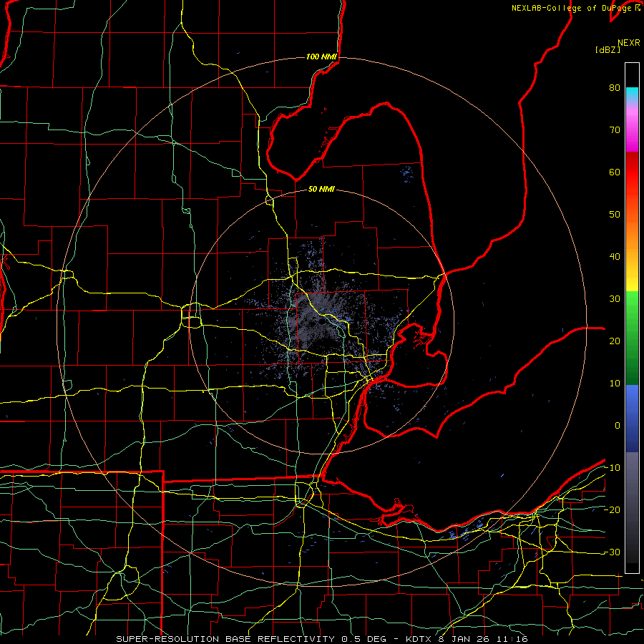Click the [dBZ] units label
644x644 pixels.
[x=608, y=49]
